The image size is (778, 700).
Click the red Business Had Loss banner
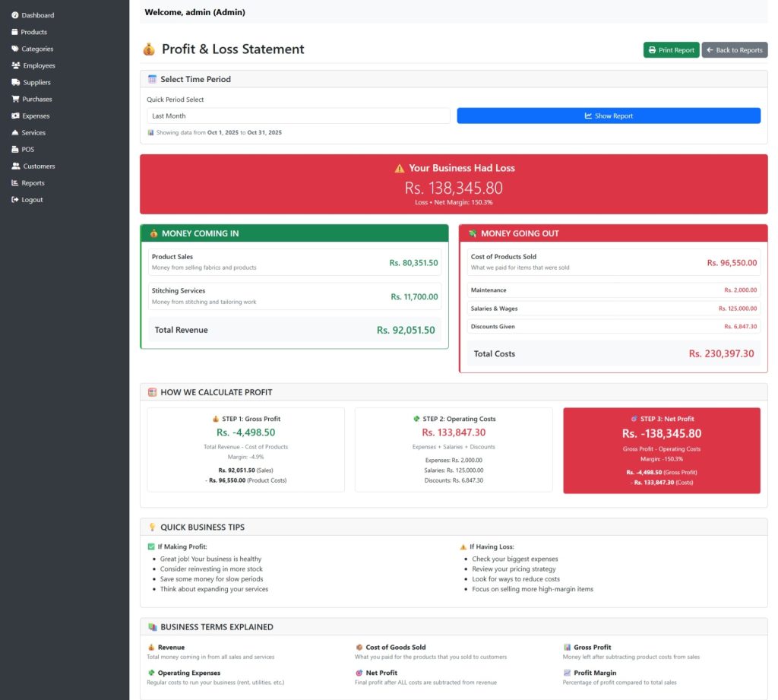[454, 184]
